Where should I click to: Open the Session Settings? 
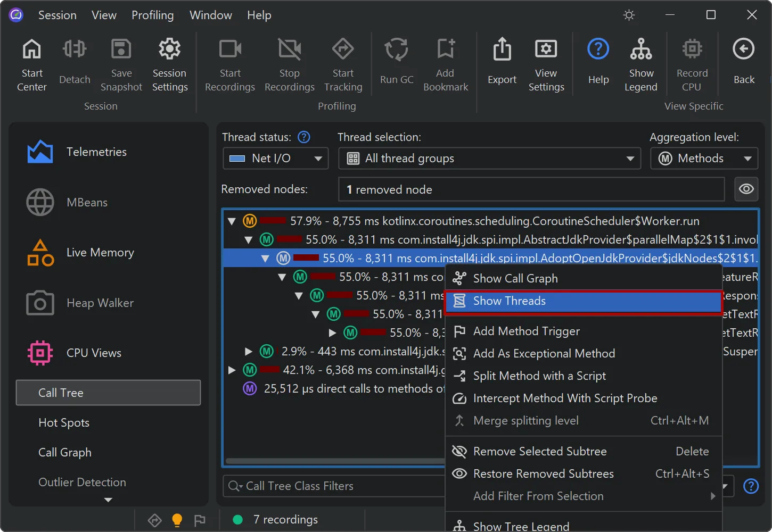[x=169, y=64]
